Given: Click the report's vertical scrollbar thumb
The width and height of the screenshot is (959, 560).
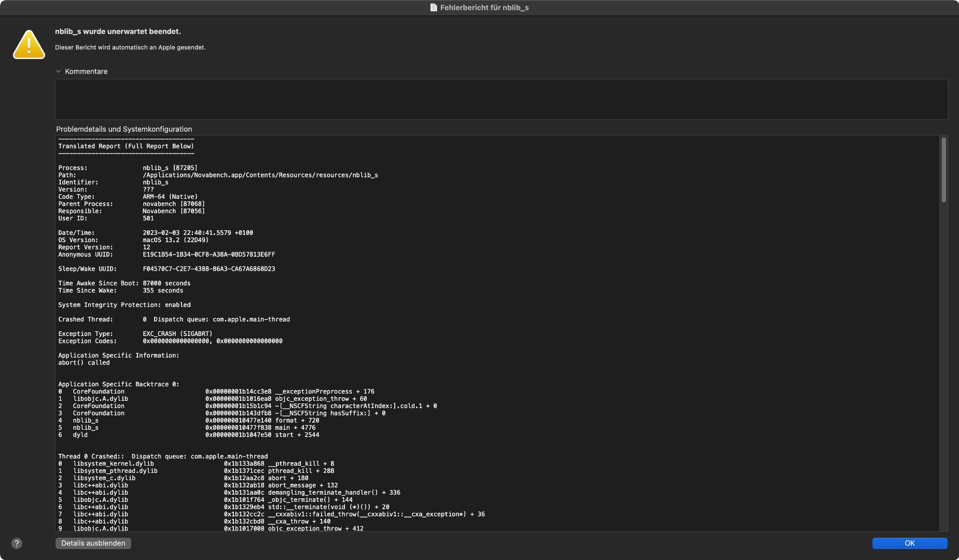Looking at the screenshot, I should pos(943,170).
